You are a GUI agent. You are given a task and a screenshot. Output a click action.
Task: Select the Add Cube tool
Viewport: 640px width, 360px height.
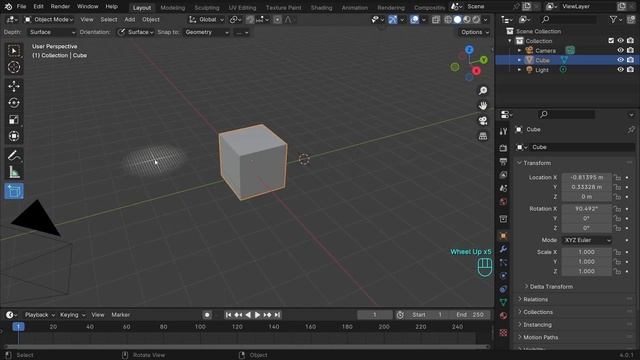pos(14,191)
